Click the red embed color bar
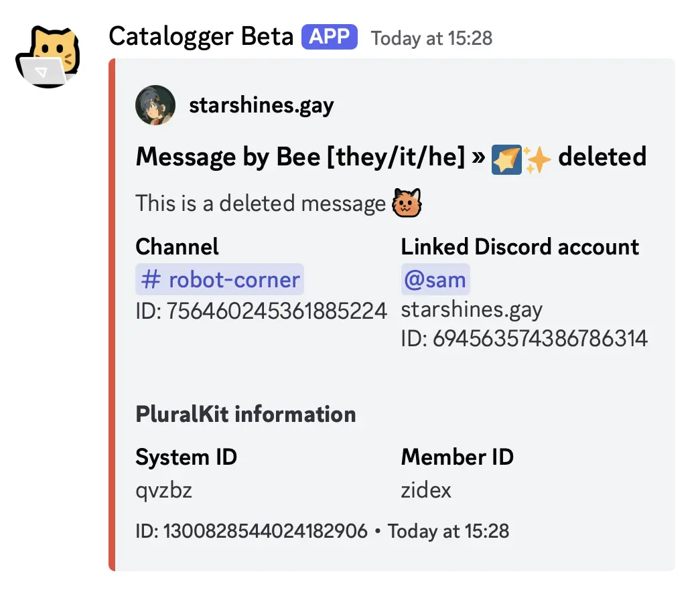Image resolution: width=700 pixels, height=592 pixels. click(x=112, y=315)
